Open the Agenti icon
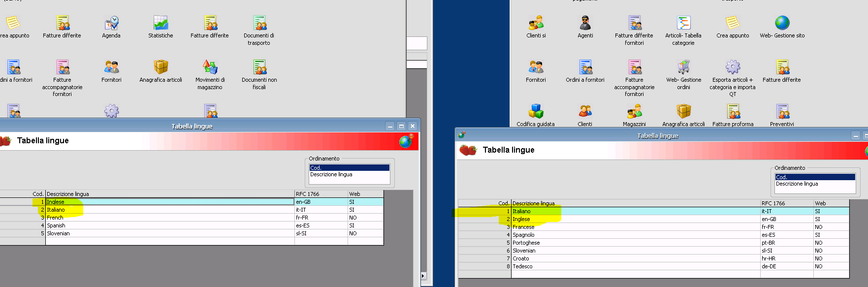The image size is (868, 287). point(585,24)
